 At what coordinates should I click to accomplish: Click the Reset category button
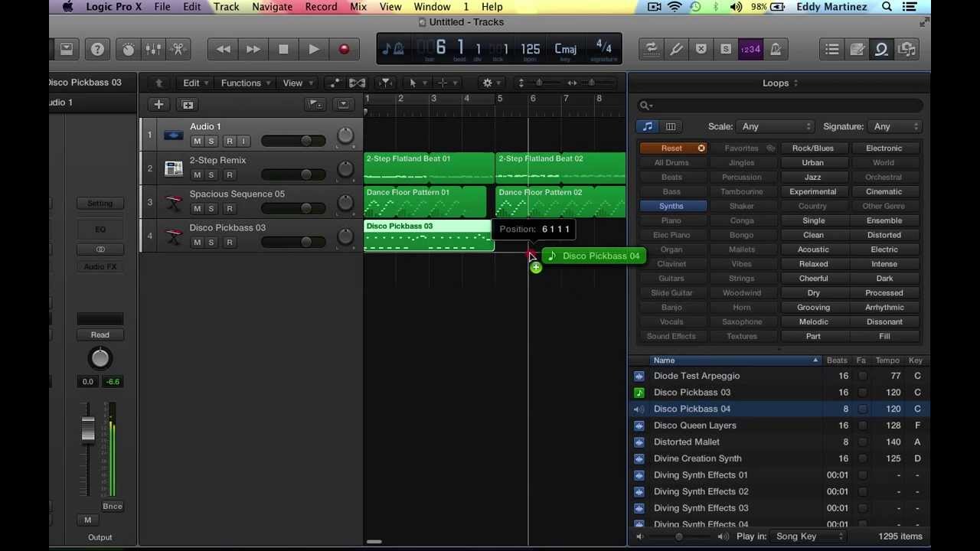pos(673,148)
